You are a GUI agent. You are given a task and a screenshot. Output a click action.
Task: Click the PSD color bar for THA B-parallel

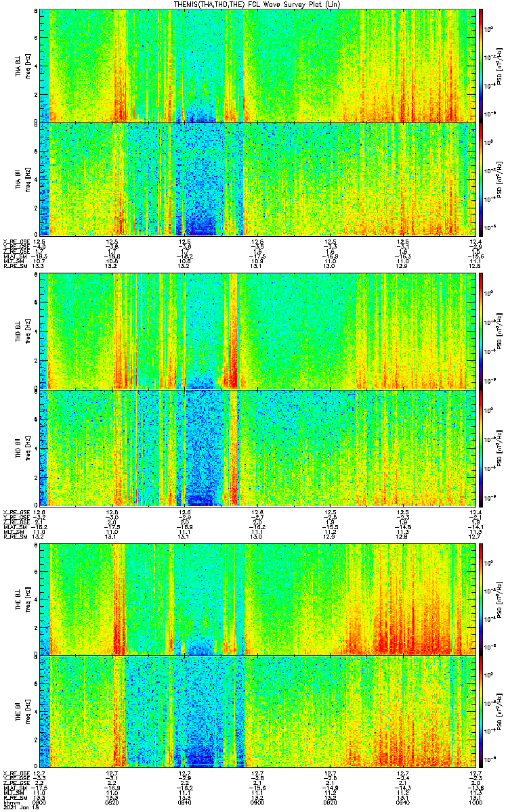pos(482,179)
